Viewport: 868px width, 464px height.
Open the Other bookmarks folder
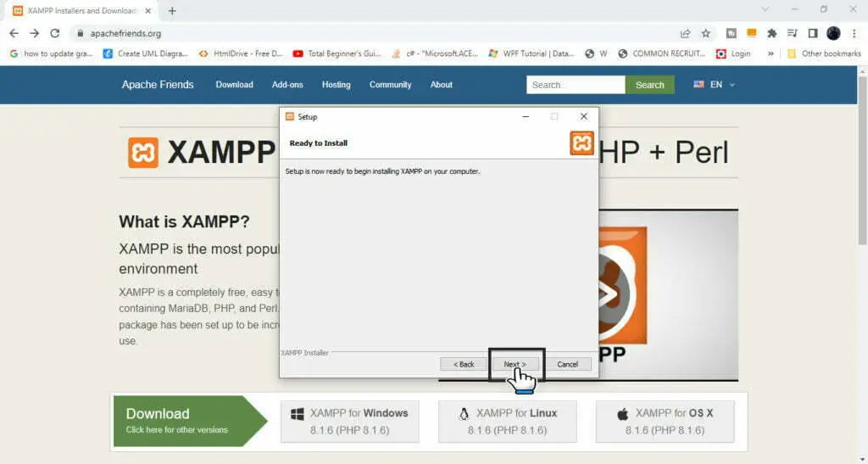824,53
